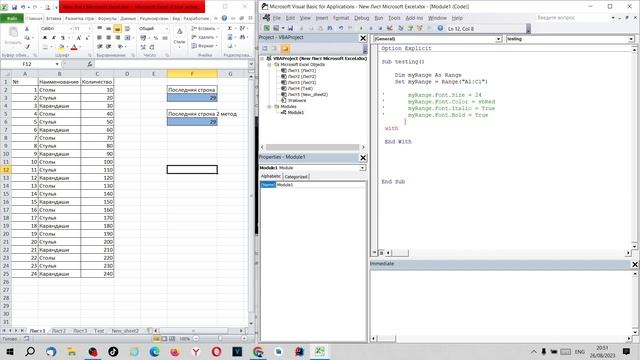
Task: Click the fill color bucket in Excel
Action: [x=61, y=47]
